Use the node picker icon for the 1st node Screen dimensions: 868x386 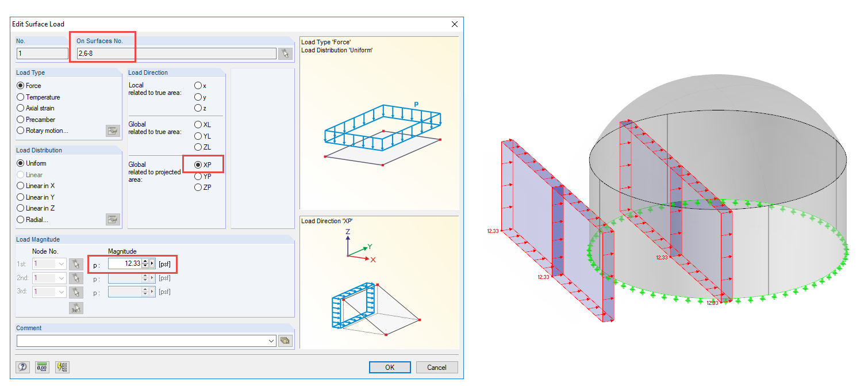[x=76, y=264]
